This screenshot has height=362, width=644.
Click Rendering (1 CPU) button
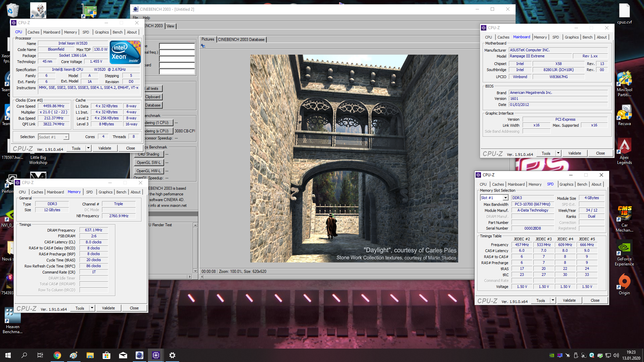[158, 123]
